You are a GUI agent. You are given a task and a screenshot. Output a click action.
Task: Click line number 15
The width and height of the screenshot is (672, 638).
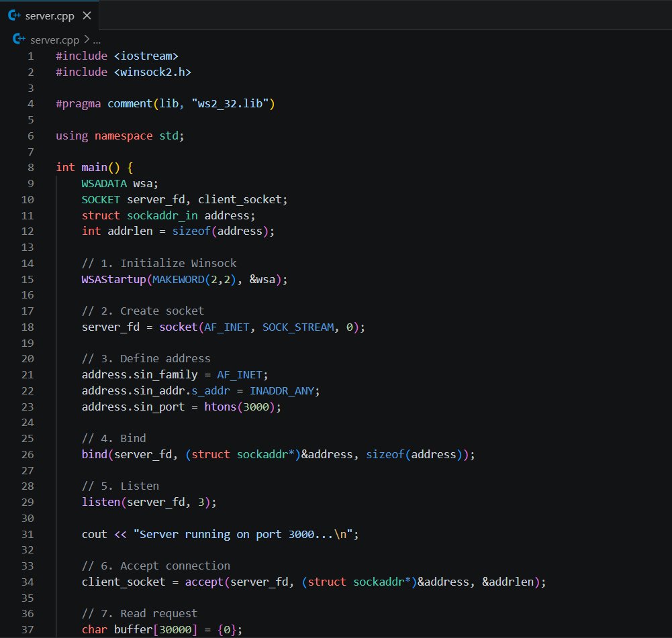pos(28,280)
